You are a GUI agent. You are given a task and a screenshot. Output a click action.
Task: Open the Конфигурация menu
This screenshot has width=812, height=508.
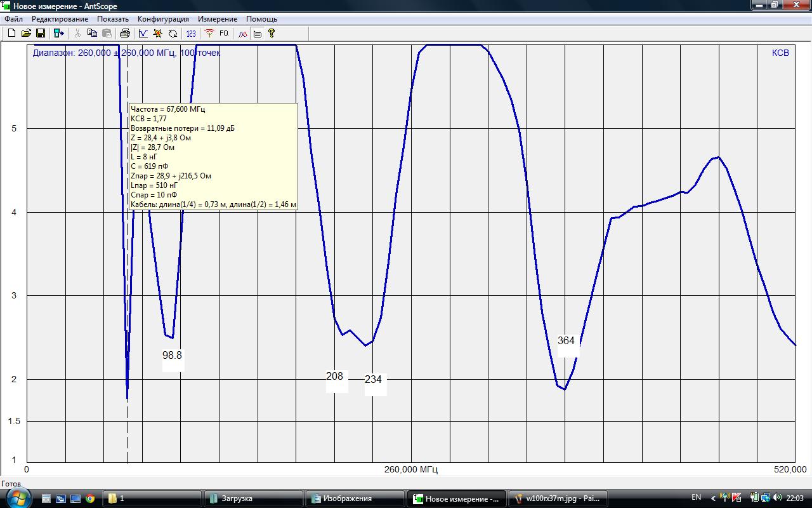(163, 19)
